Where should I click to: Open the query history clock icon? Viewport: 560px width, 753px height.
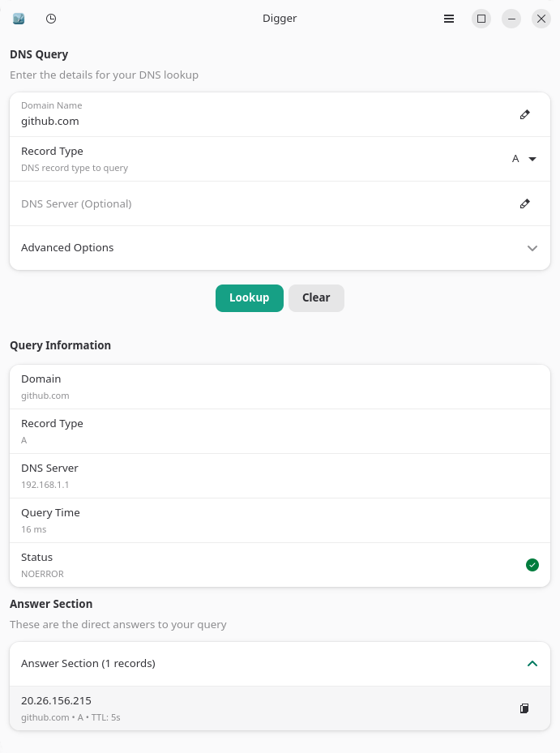point(51,19)
